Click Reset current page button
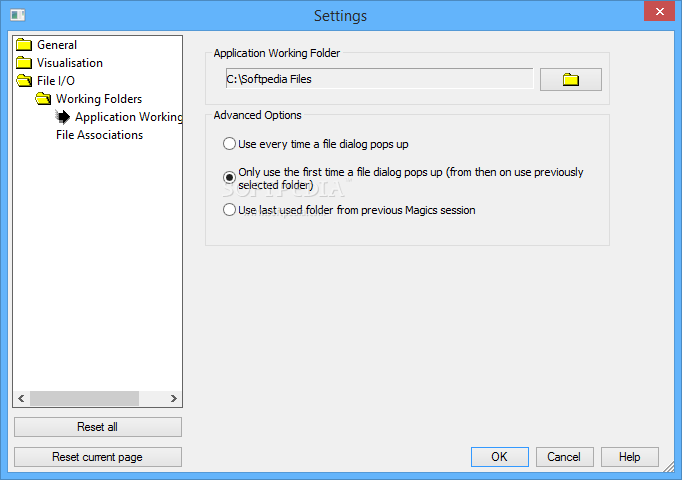 [x=98, y=457]
